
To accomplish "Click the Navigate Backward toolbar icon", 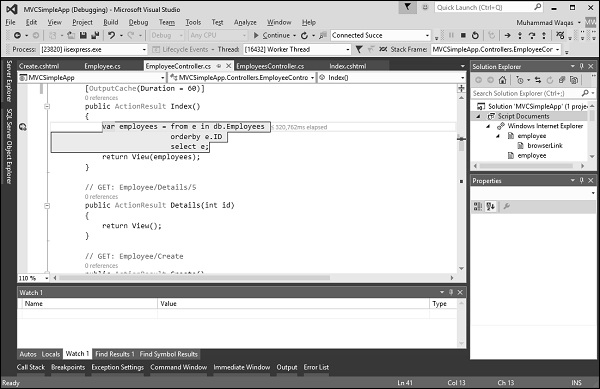I will coord(17,35).
